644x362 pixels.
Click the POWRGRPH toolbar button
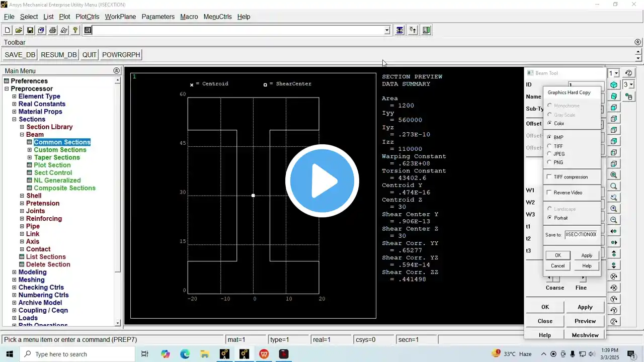pos(121,55)
